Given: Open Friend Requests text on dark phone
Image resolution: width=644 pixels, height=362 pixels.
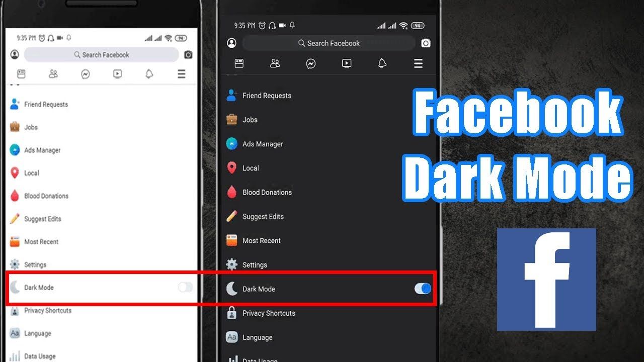Looking at the screenshot, I should (x=267, y=96).
